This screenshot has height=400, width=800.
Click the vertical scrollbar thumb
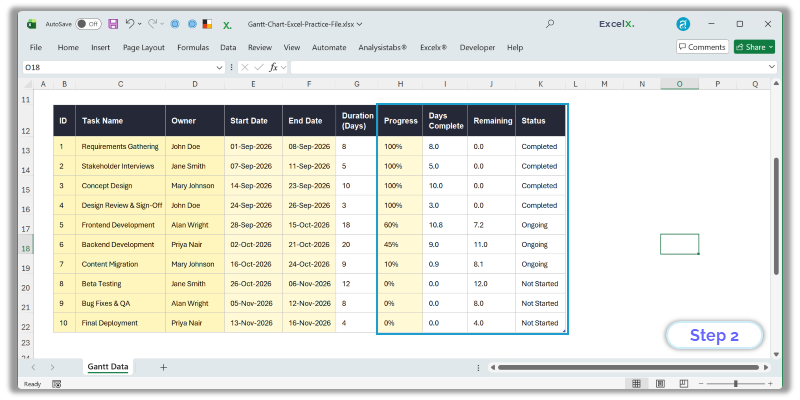(x=777, y=216)
